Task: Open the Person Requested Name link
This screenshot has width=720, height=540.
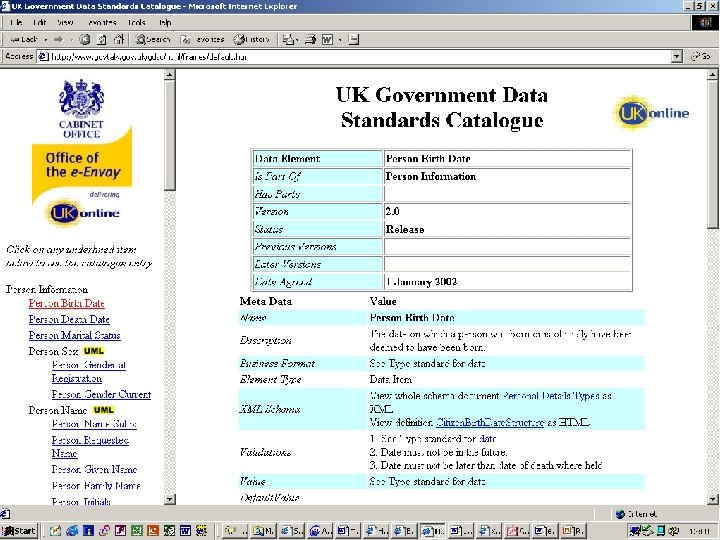Action: (x=90, y=446)
